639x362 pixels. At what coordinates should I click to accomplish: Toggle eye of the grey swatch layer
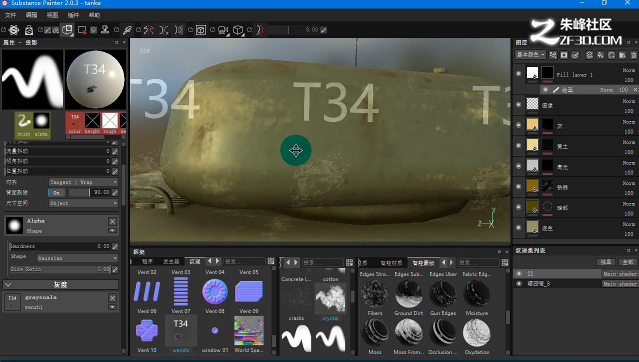point(518,166)
